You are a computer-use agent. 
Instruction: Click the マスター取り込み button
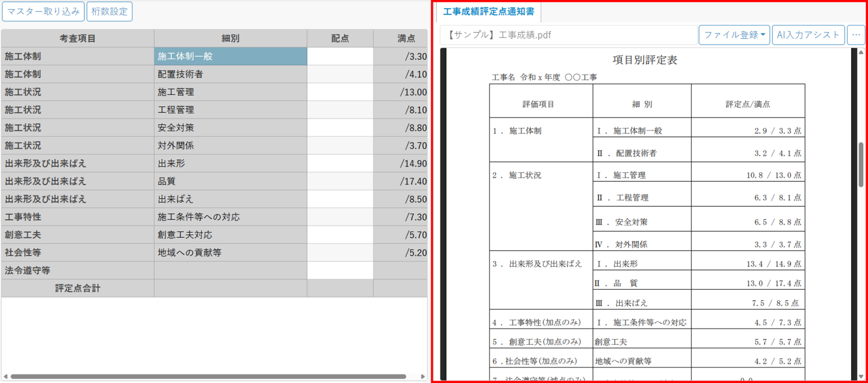43,12
